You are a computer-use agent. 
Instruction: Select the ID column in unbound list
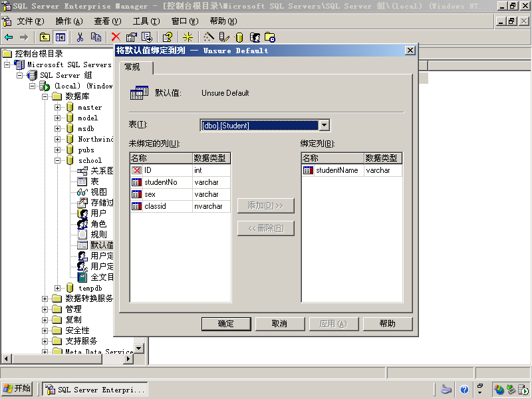[180, 170]
